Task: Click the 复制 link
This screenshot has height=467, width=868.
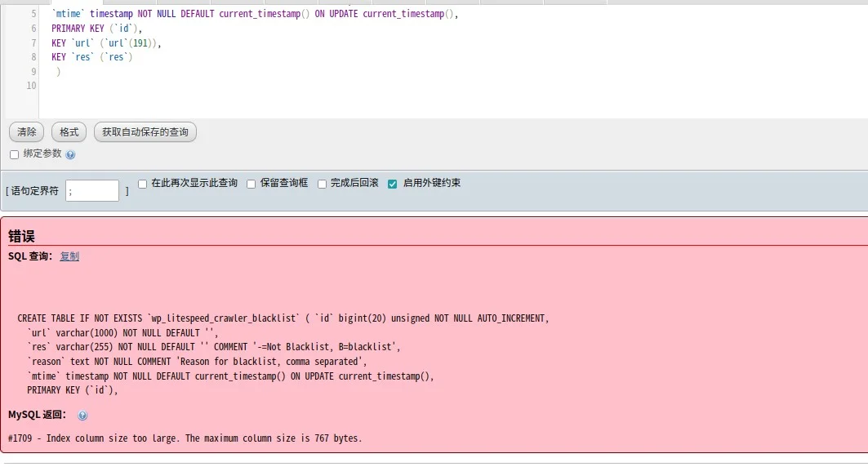Action: (x=69, y=256)
